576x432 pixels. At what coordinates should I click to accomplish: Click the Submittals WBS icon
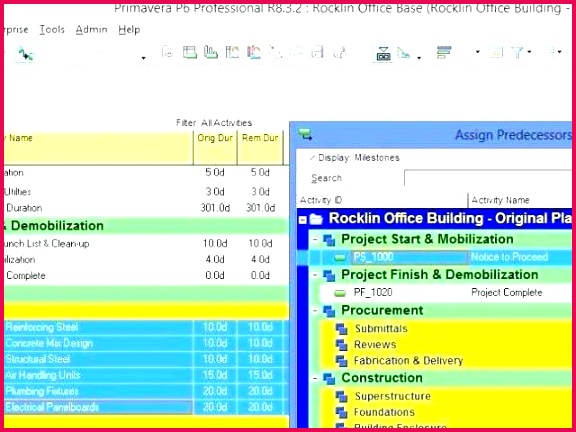(341, 329)
